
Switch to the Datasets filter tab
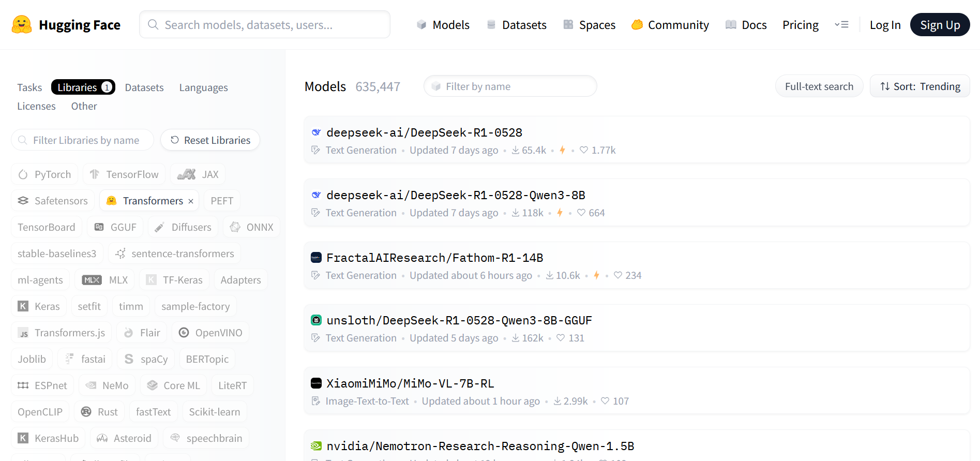coord(144,87)
